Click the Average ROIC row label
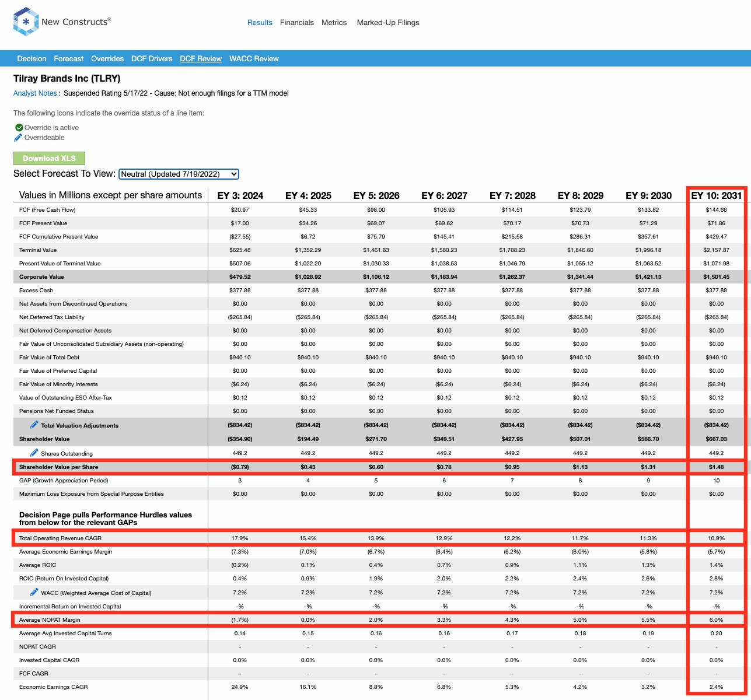The image size is (751, 700). (x=38, y=565)
